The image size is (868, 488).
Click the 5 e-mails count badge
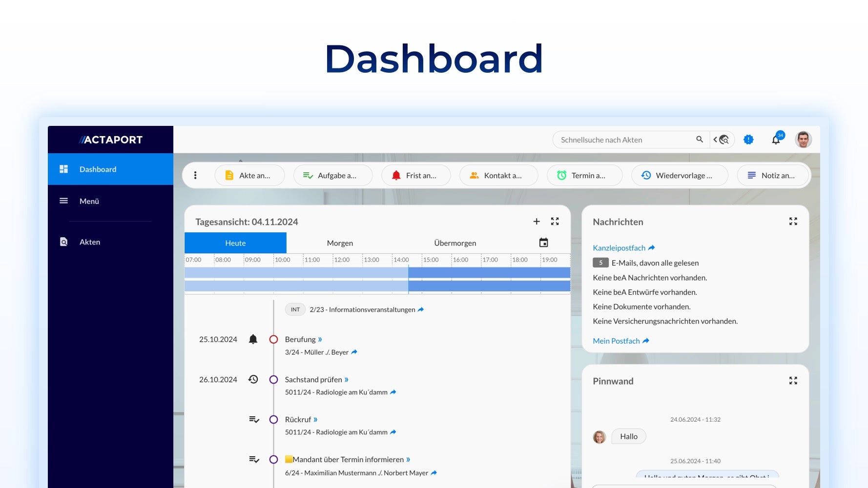click(x=600, y=263)
